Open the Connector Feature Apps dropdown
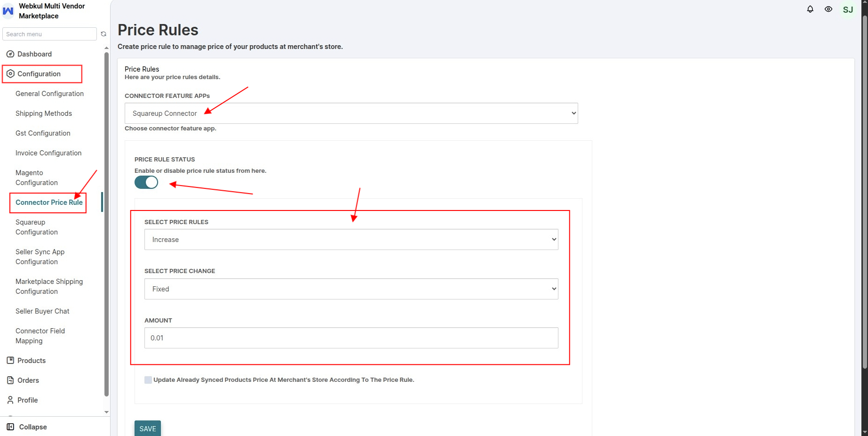The image size is (868, 436). tap(351, 113)
